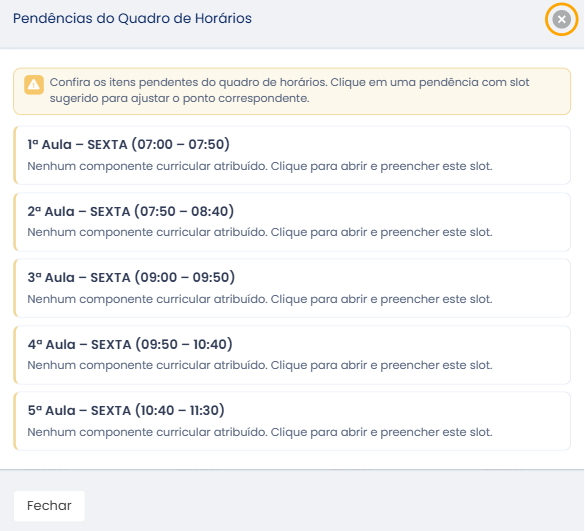Viewport: 585px width, 531px height.
Task: Click the yellow warning triangle icon
Action: [x=34, y=85]
